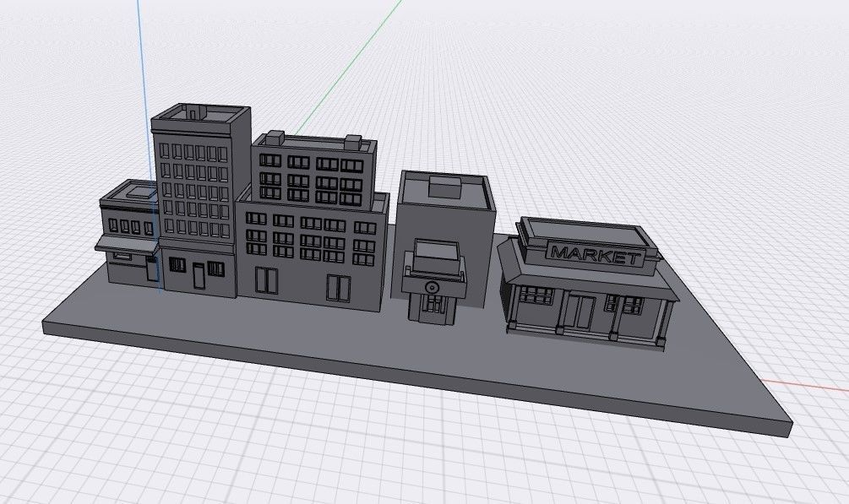Select the circular emblem on the narrow building
Screen dimensions: 849x504
[x=432, y=287]
